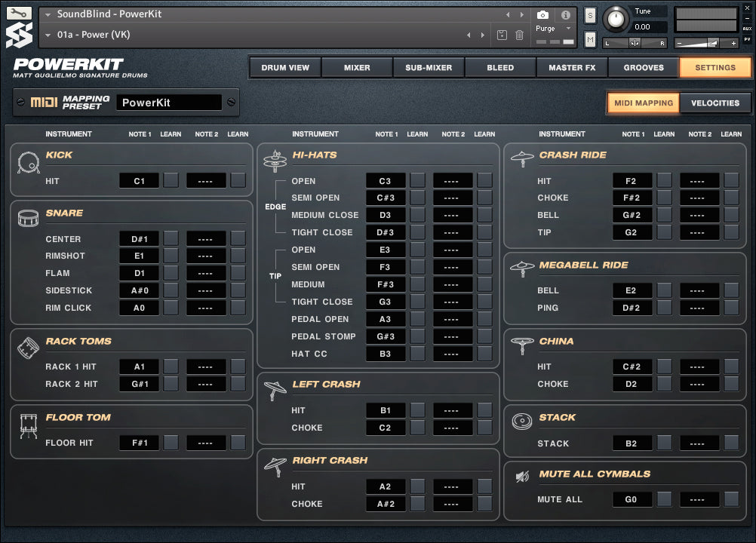The width and height of the screenshot is (756, 543).
Task: Click the Hi-Hats cymbal icon
Action: [x=275, y=161]
